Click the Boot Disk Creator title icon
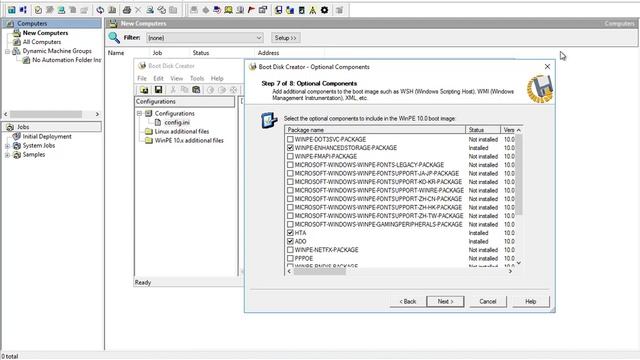Viewport: 640px width, 360px height. pos(142,66)
